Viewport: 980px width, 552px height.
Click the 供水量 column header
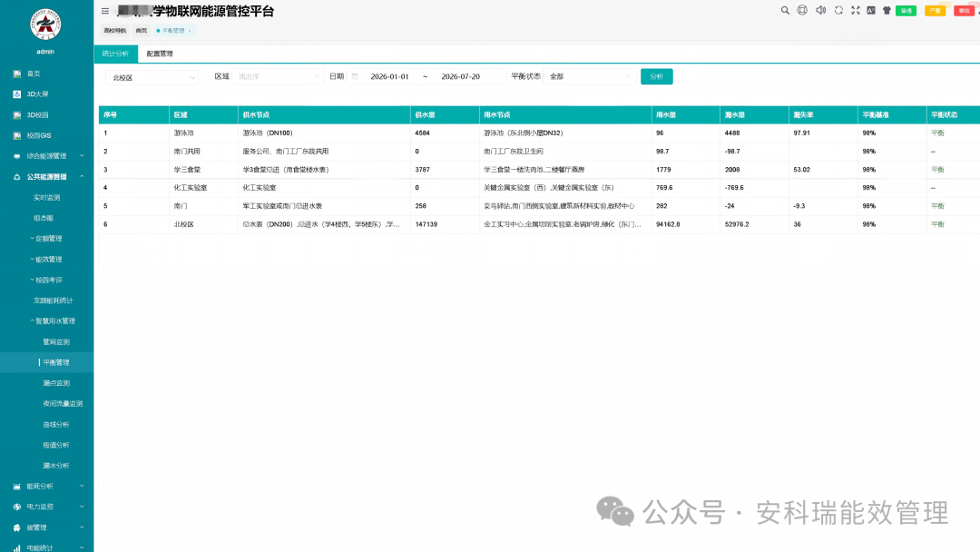coord(445,115)
